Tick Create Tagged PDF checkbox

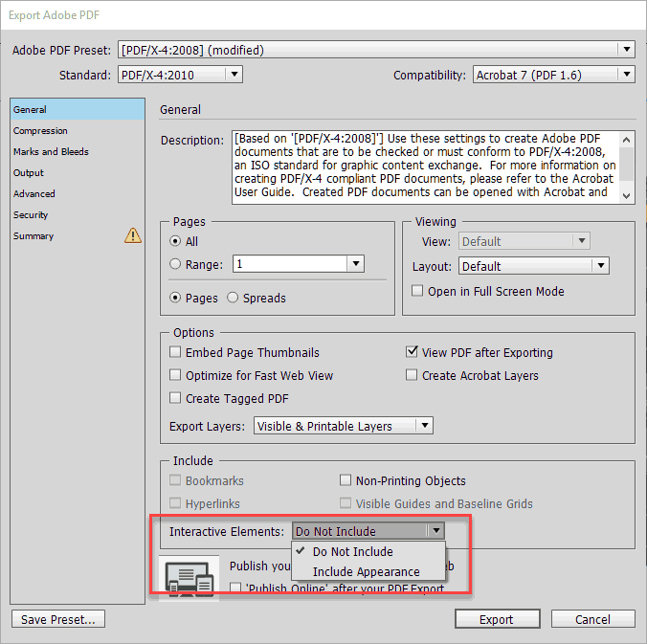click(x=175, y=398)
